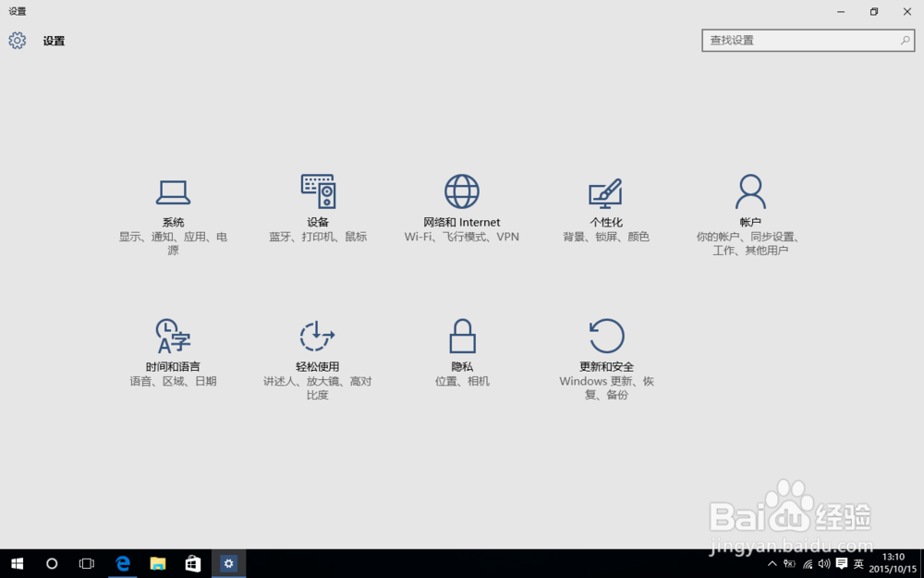924x578 pixels.
Task: Click the gear icon beside the 设置 header
Action: point(17,41)
